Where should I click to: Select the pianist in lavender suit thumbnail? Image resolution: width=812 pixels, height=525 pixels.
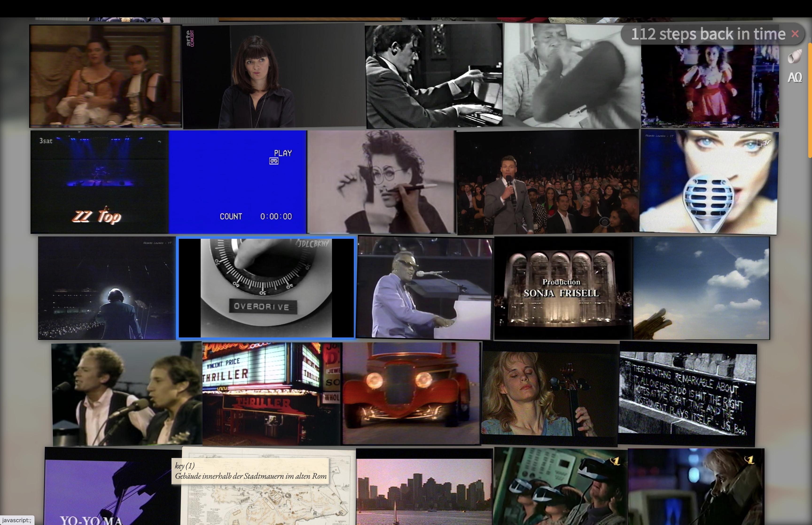pyautogui.click(x=425, y=288)
